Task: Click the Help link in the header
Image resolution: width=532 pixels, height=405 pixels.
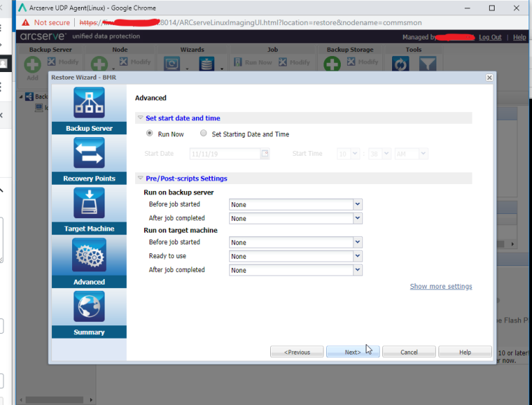Action: [x=520, y=37]
